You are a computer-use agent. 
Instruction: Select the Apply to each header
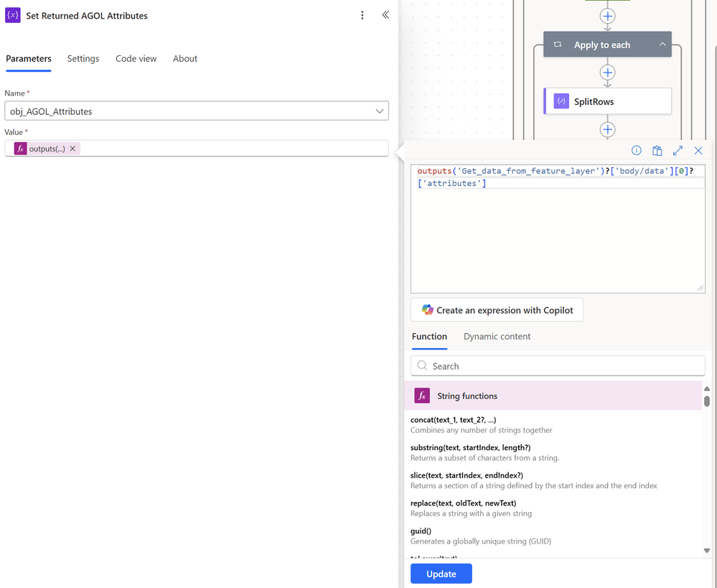tap(607, 45)
